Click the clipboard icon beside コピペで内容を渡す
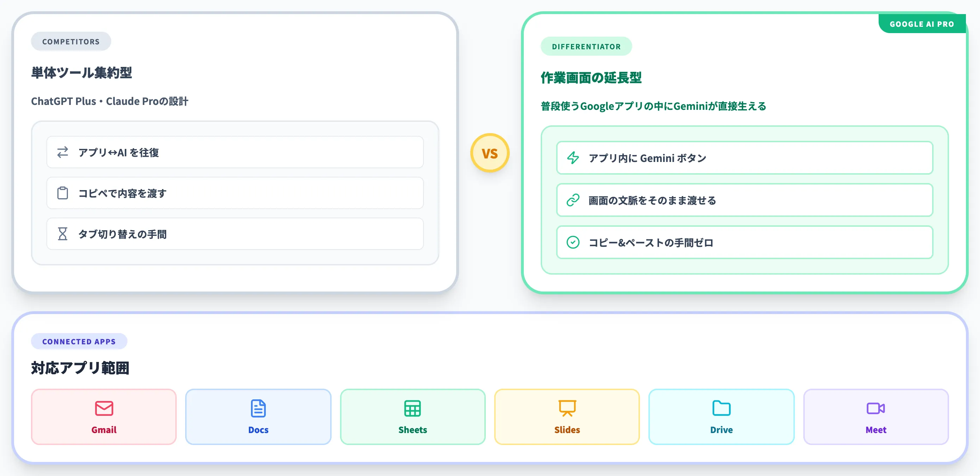 coord(63,193)
